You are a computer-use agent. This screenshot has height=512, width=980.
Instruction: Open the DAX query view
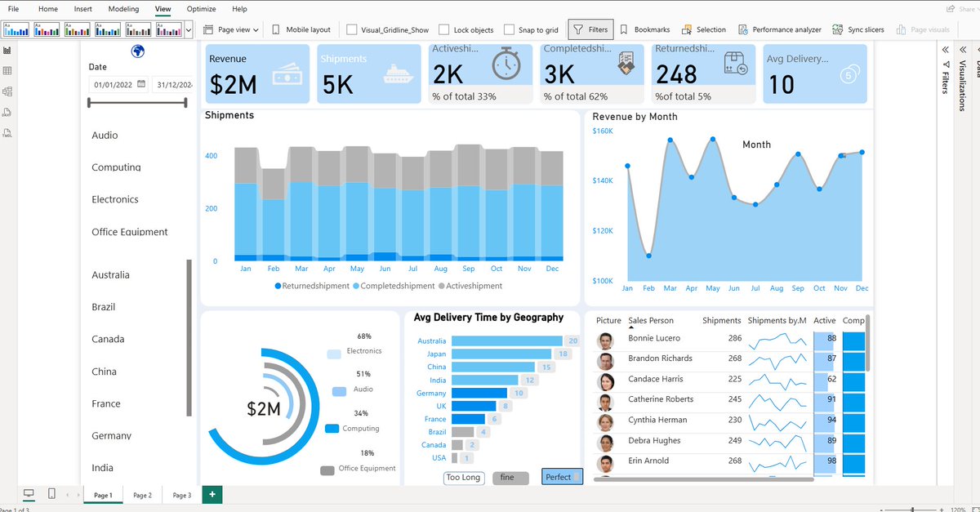[x=7, y=110]
